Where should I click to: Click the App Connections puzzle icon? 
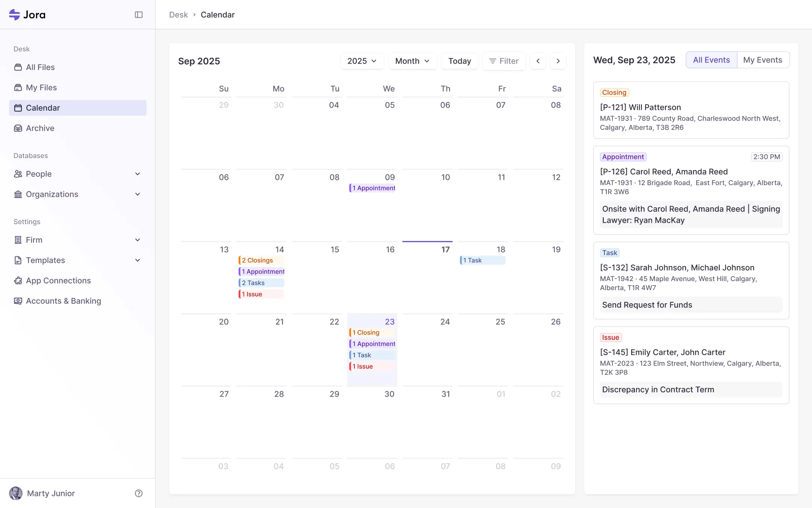pos(18,281)
